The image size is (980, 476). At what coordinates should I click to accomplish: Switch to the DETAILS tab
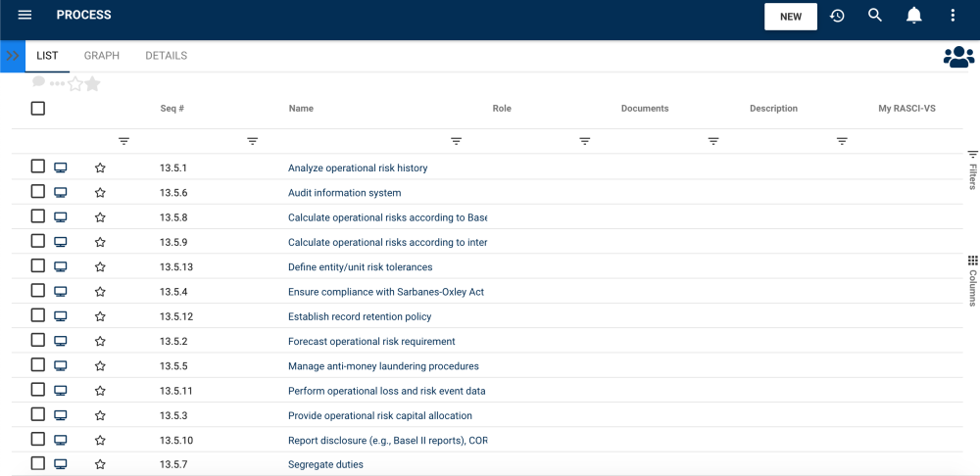166,56
